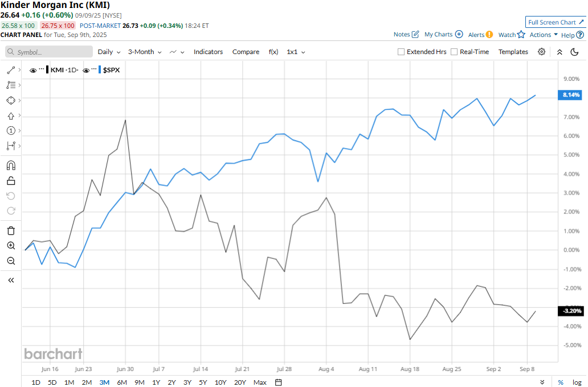
Task: Pick the numbered annotation tool
Action: point(11,131)
